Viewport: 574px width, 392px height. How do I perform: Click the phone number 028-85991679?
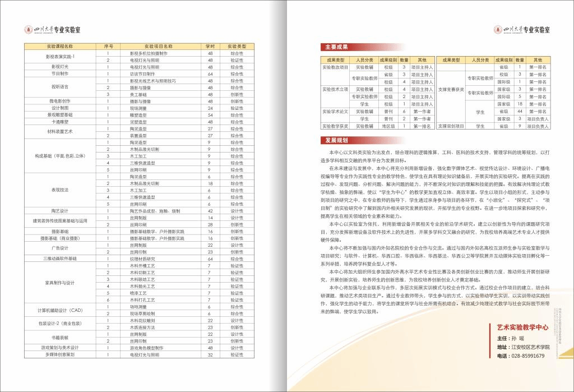point(528,356)
